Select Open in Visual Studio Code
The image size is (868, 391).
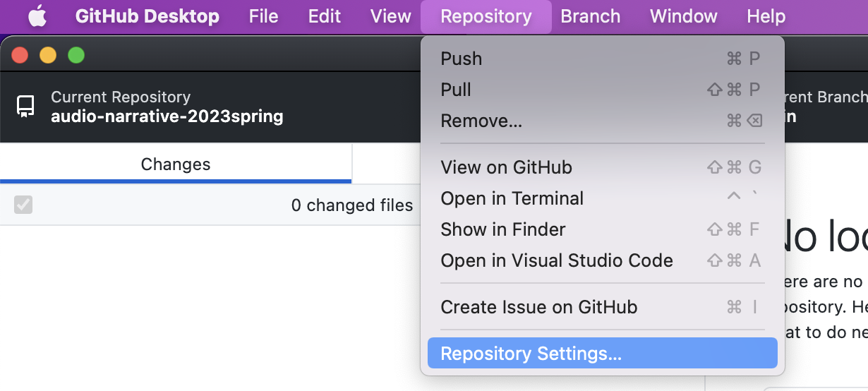tap(556, 260)
